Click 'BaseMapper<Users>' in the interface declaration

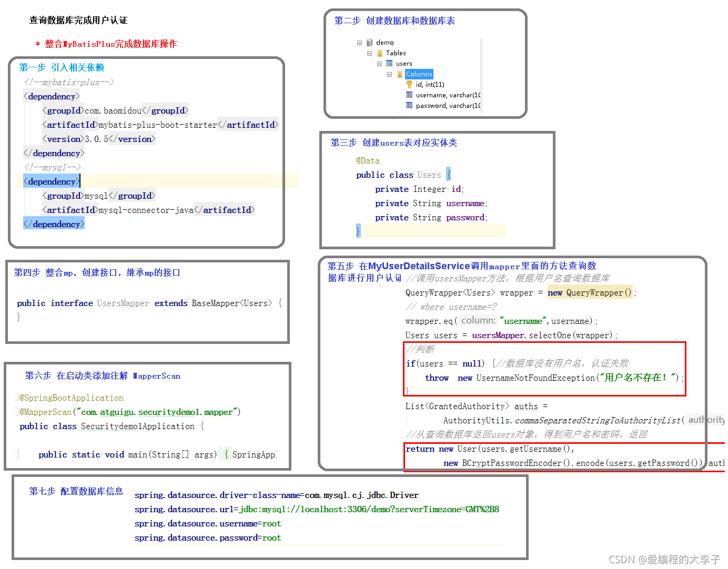pyautogui.click(x=232, y=303)
